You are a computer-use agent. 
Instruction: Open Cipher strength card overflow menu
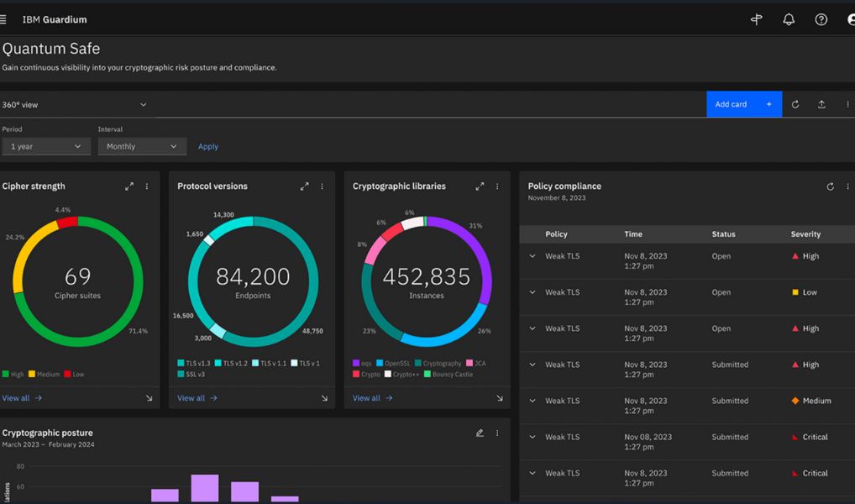tap(147, 186)
